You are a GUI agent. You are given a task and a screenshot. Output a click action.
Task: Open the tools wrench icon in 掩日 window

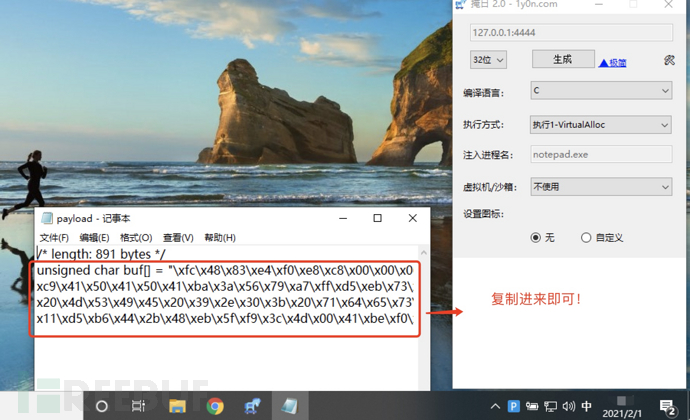[669, 60]
